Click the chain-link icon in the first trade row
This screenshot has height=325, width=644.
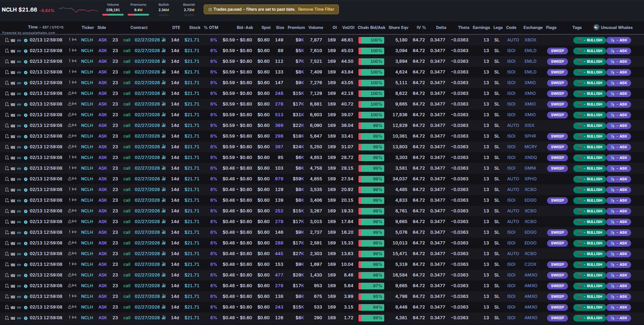point(19,40)
